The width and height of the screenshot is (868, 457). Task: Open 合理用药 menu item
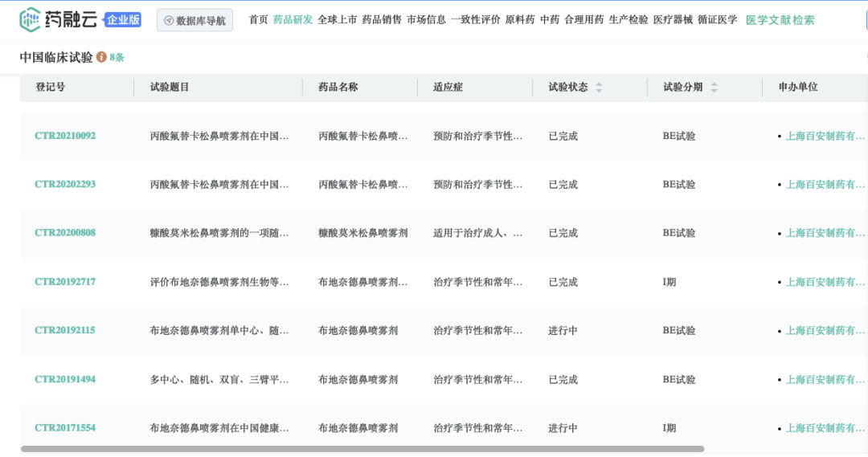[x=584, y=20]
